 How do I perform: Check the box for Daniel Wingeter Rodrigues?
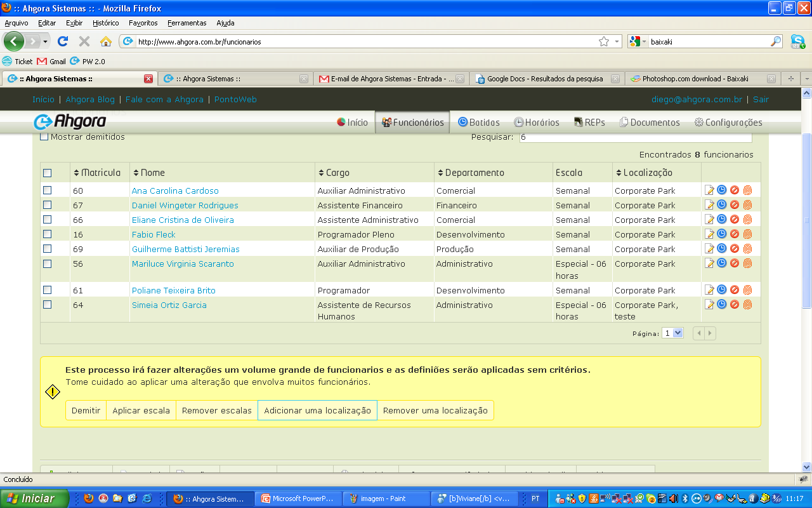47,204
